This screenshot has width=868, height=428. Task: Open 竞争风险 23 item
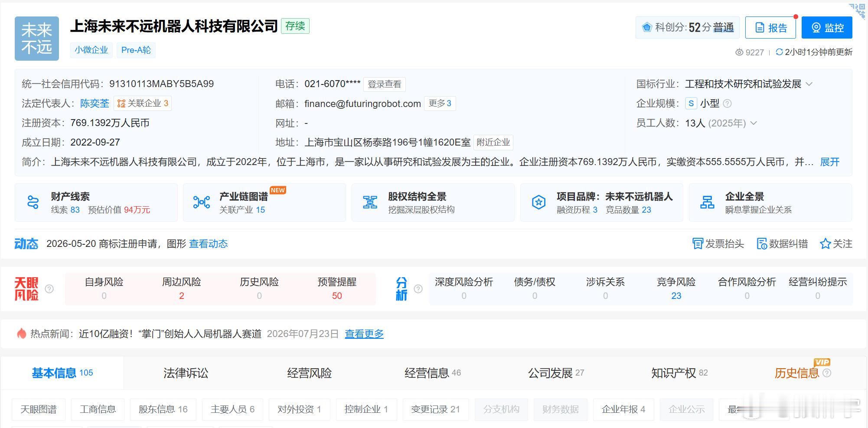[676, 289]
